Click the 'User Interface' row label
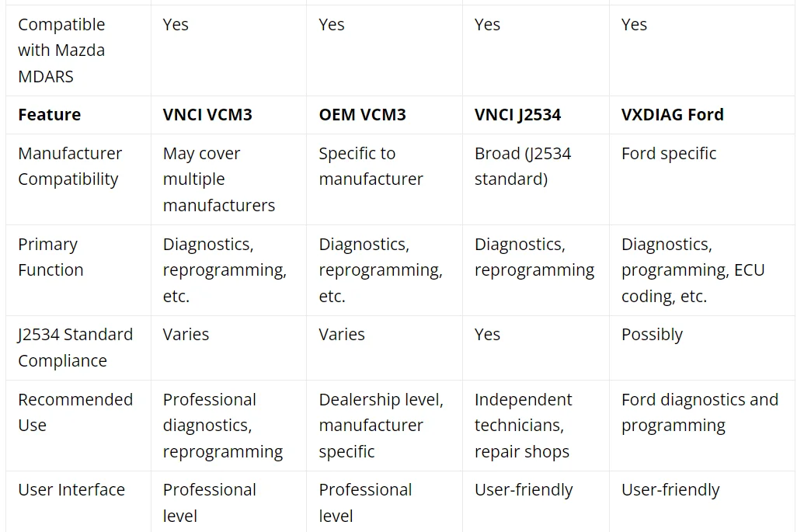 click(x=71, y=489)
